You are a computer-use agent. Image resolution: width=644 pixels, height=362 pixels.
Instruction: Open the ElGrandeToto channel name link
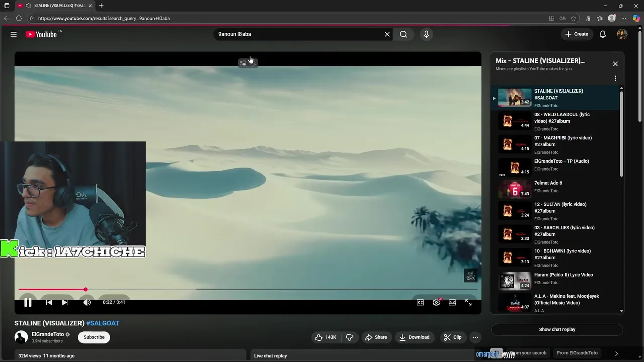click(48, 334)
